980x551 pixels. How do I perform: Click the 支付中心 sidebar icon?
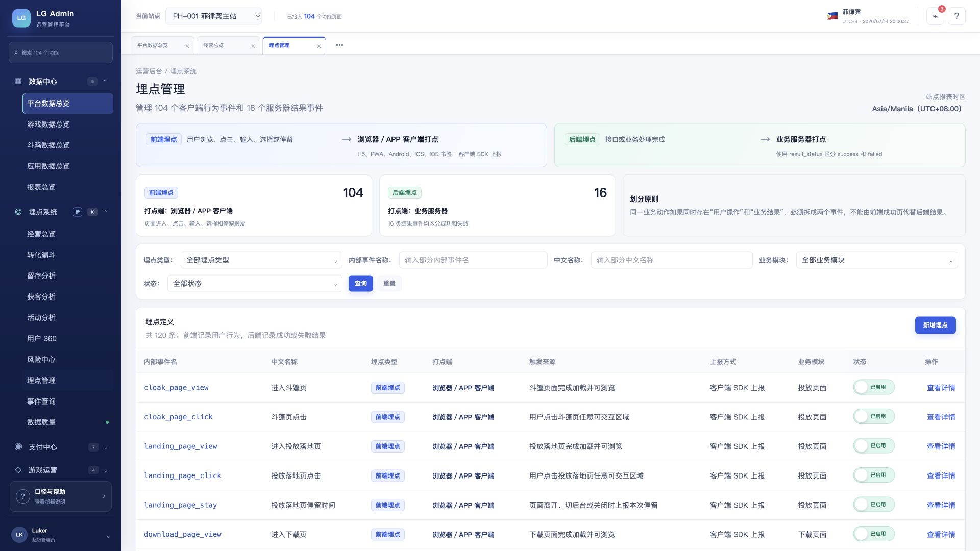click(18, 447)
